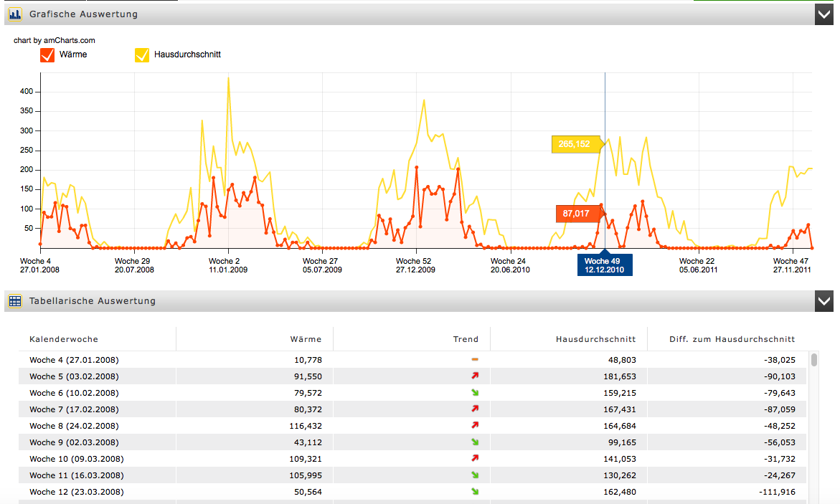
Task: Toggle the Hausdurchschnitt series checkbox
Action: click(142, 55)
